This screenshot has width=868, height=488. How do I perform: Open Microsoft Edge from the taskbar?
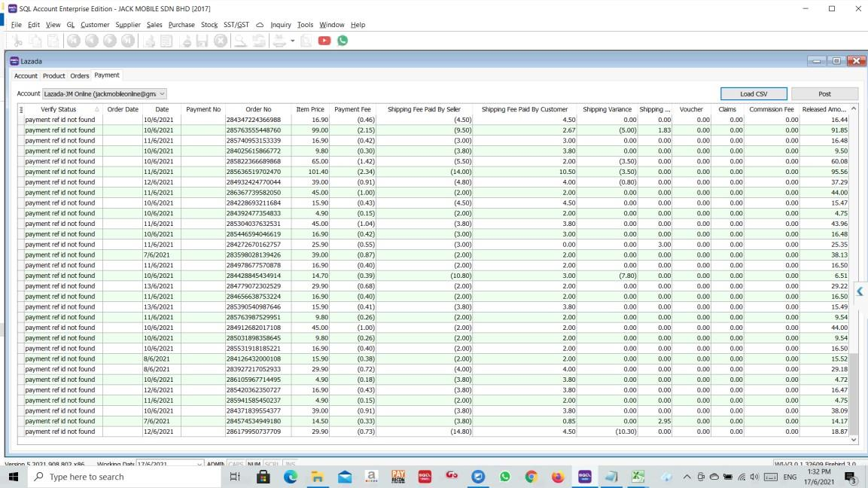pyautogui.click(x=291, y=477)
